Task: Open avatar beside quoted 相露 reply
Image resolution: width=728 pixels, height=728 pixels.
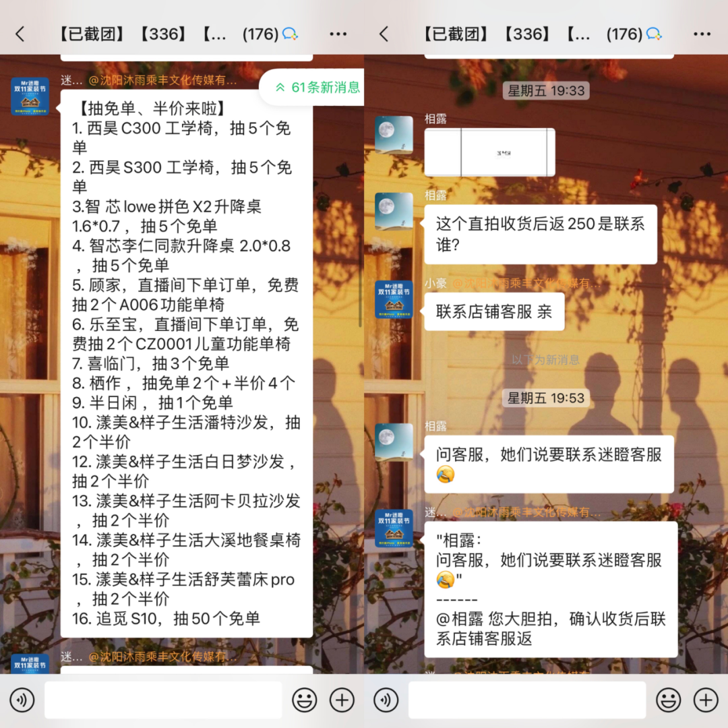Action: point(394,528)
